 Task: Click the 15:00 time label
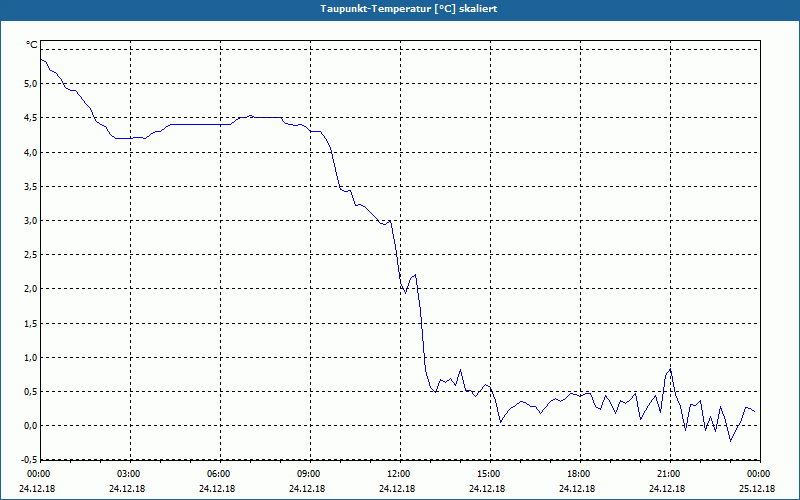[487, 474]
